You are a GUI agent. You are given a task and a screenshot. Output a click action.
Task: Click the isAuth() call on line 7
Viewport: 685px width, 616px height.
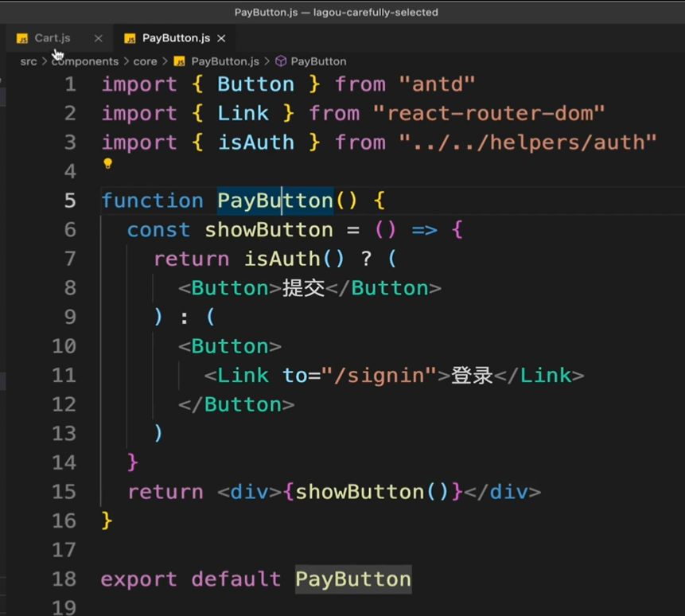coord(294,259)
